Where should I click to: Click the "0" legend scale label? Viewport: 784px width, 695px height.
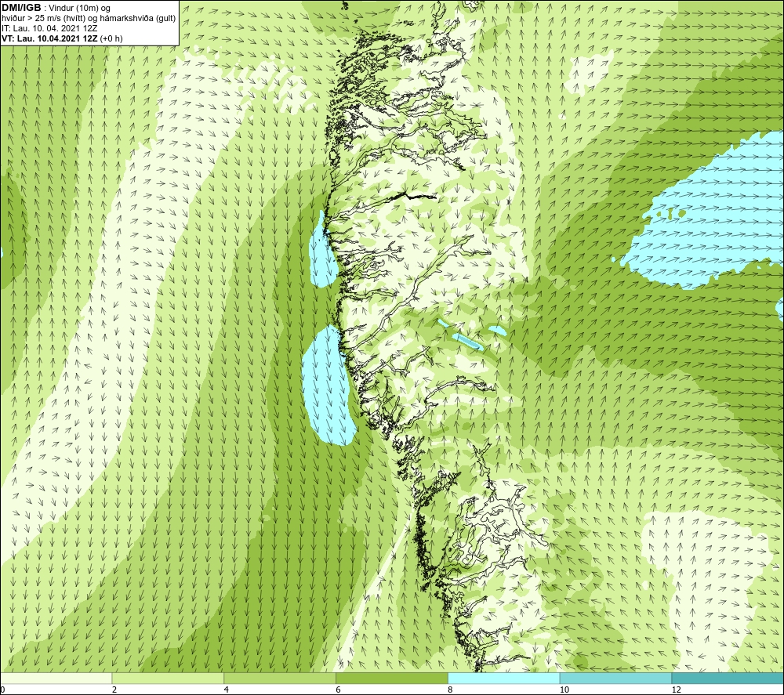click(x=2, y=690)
